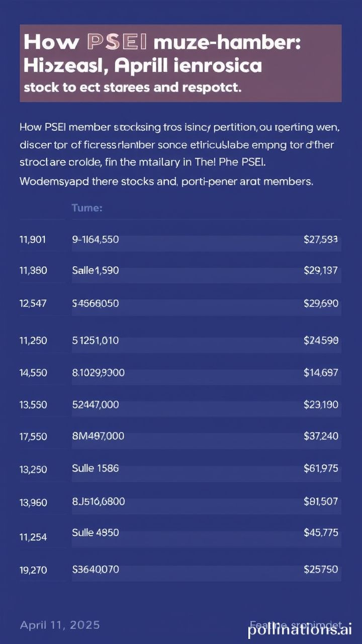Click the $37,240 amount
Viewport: 362px width, 644px height.
[321, 437]
